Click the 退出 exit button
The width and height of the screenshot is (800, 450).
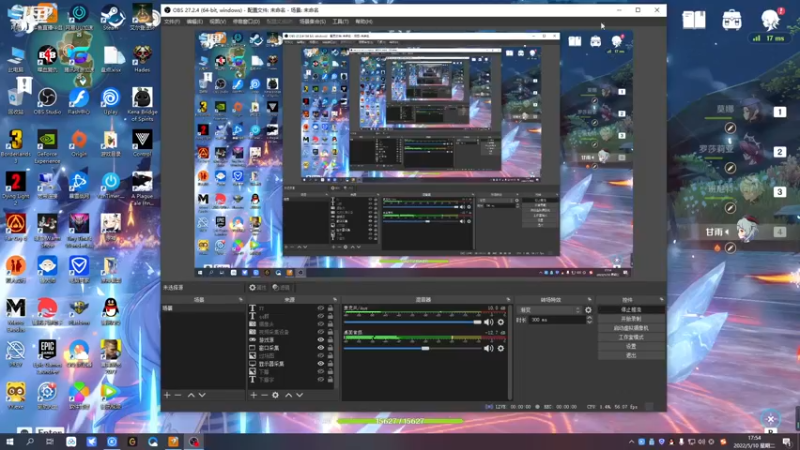pyautogui.click(x=631, y=355)
